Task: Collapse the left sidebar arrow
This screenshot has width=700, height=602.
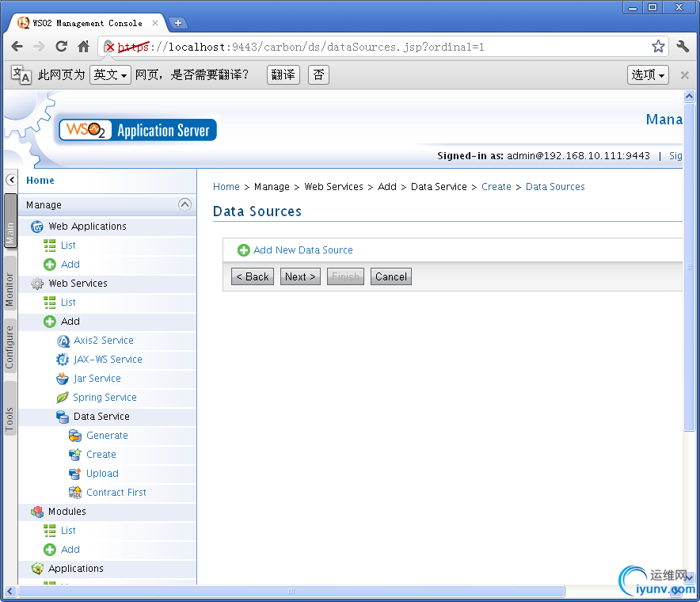Action: [x=12, y=180]
